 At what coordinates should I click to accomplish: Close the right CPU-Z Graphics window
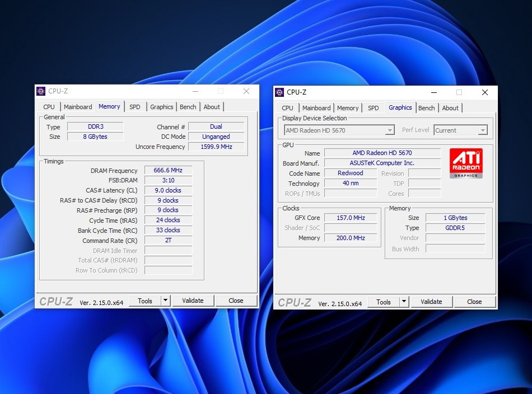click(x=485, y=92)
